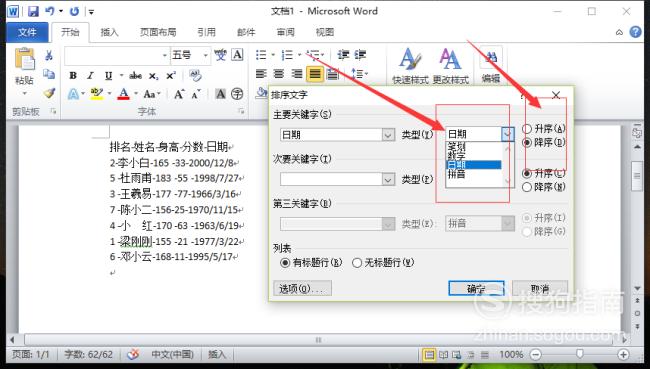This screenshot has width=650, height=369.
Task: Click the Paste clipboard icon
Action: pyautogui.click(x=24, y=59)
